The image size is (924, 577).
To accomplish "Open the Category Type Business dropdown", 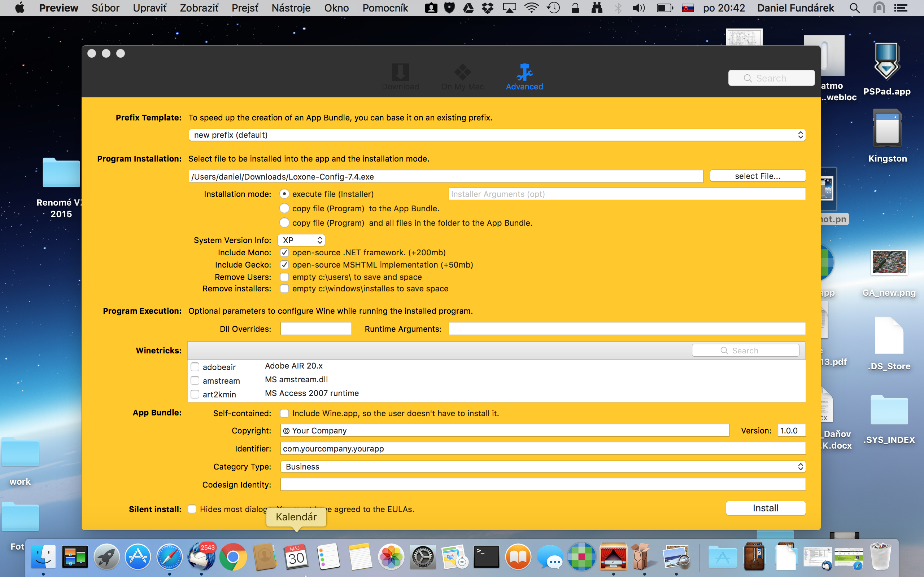I will click(x=542, y=467).
